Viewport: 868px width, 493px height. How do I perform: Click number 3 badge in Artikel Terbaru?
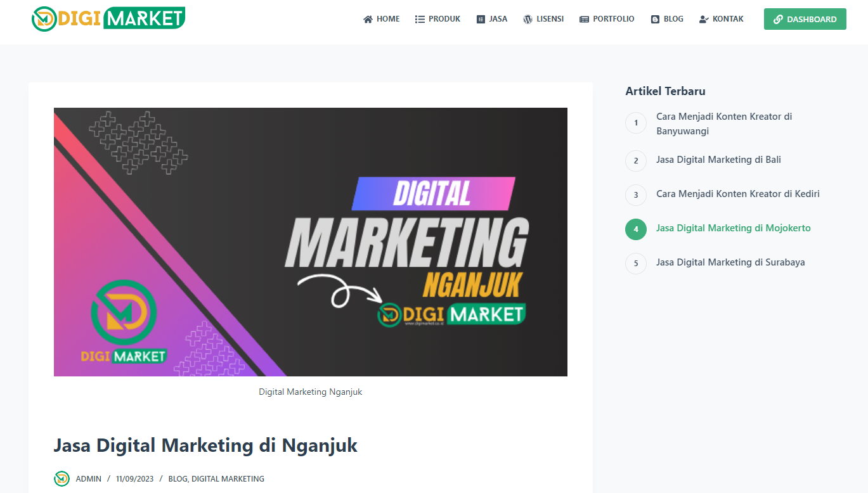pyautogui.click(x=636, y=195)
